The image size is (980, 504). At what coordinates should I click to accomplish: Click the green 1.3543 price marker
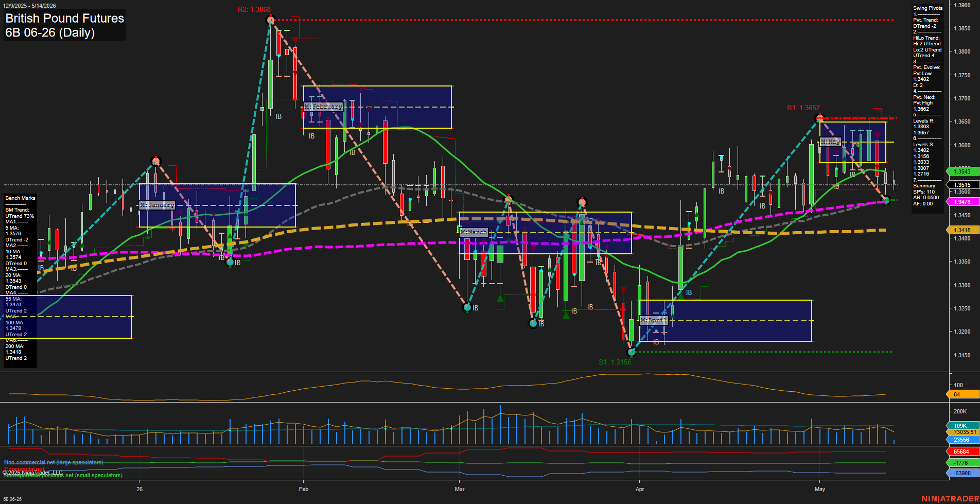pos(962,171)
